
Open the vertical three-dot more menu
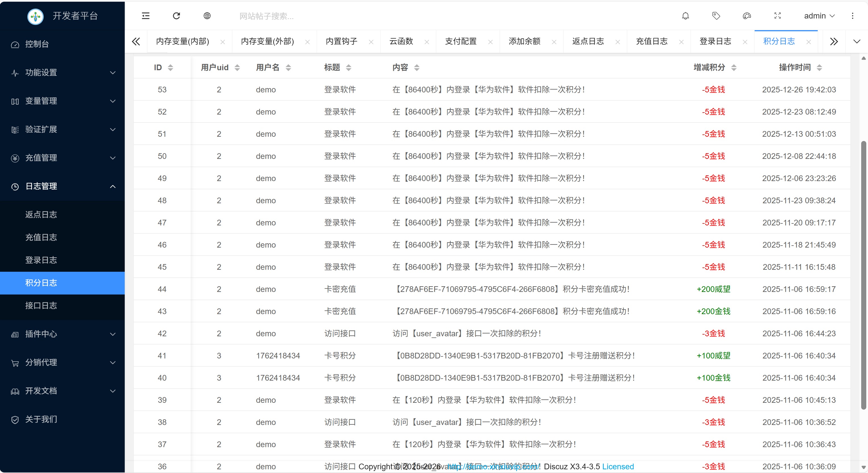point(852,16)
